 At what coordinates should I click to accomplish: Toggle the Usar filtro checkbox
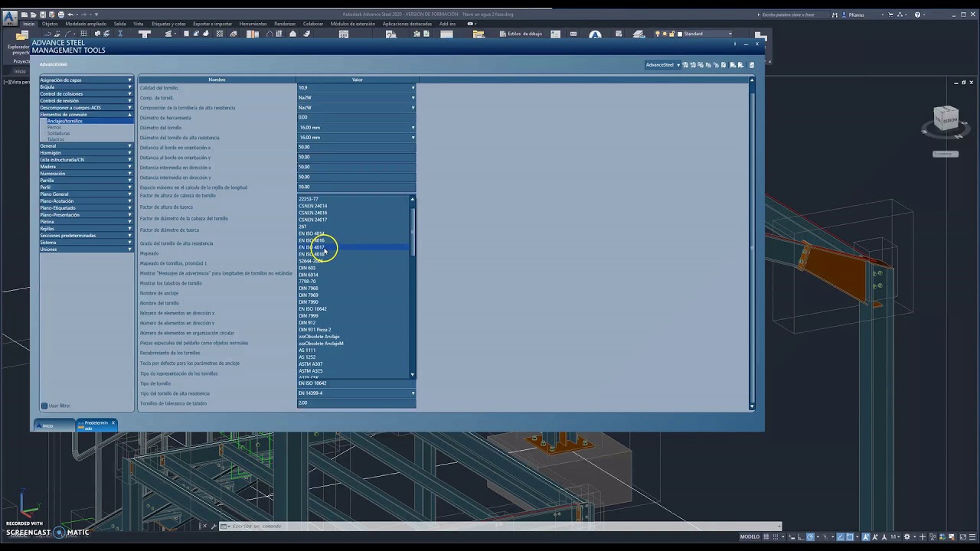point(44,406)
